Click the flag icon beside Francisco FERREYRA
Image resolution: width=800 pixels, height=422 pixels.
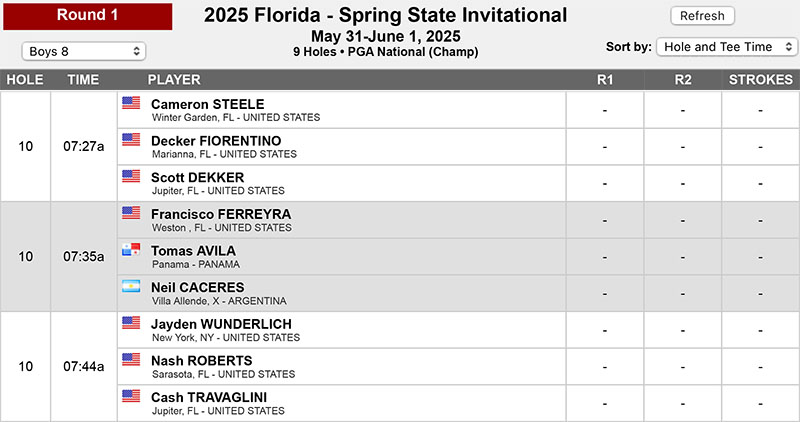pos(131,213)
